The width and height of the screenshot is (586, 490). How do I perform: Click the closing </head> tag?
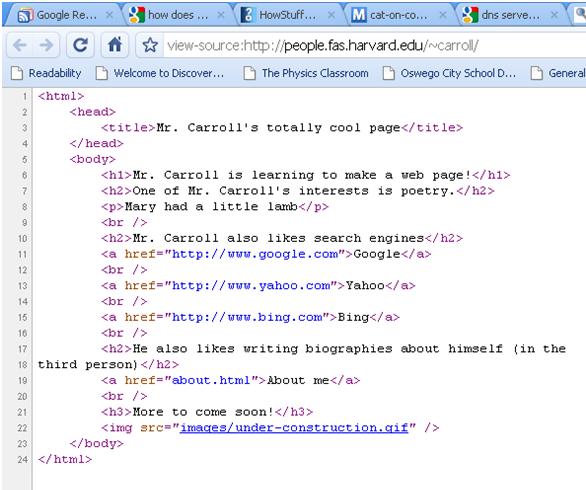(96, 143)
